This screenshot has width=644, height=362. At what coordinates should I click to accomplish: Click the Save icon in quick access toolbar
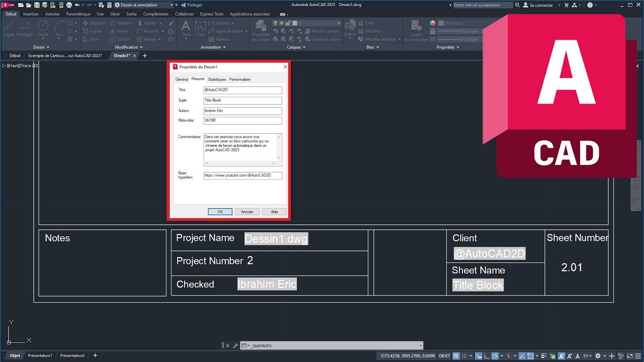click(x=37, y=5)
